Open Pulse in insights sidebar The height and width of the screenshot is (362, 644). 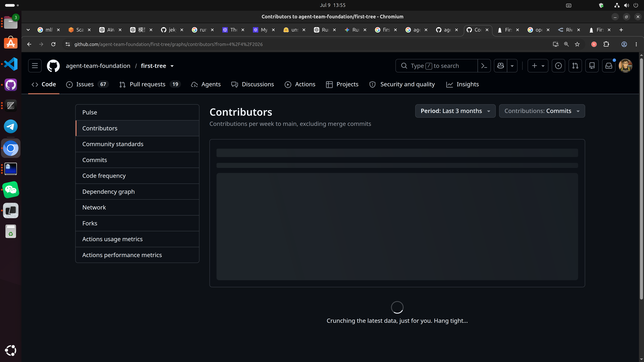(x=137, y=112)
